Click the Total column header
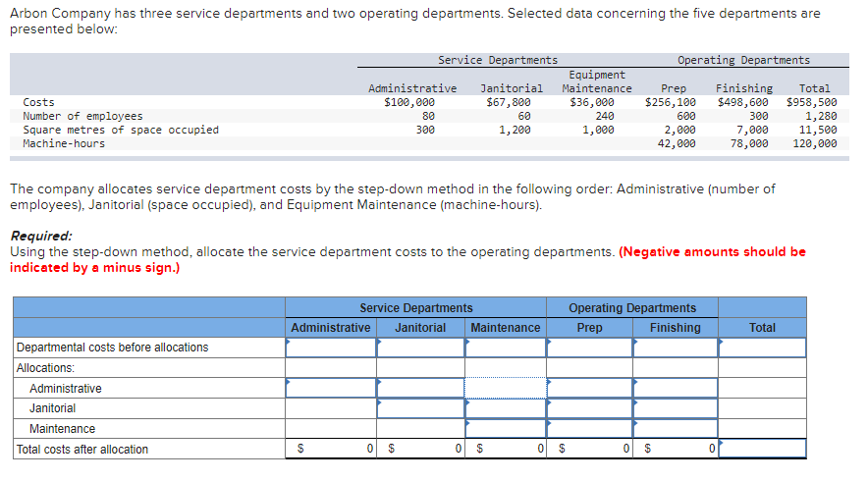Screen dimensions: 868x482 [x=762, y=328]
